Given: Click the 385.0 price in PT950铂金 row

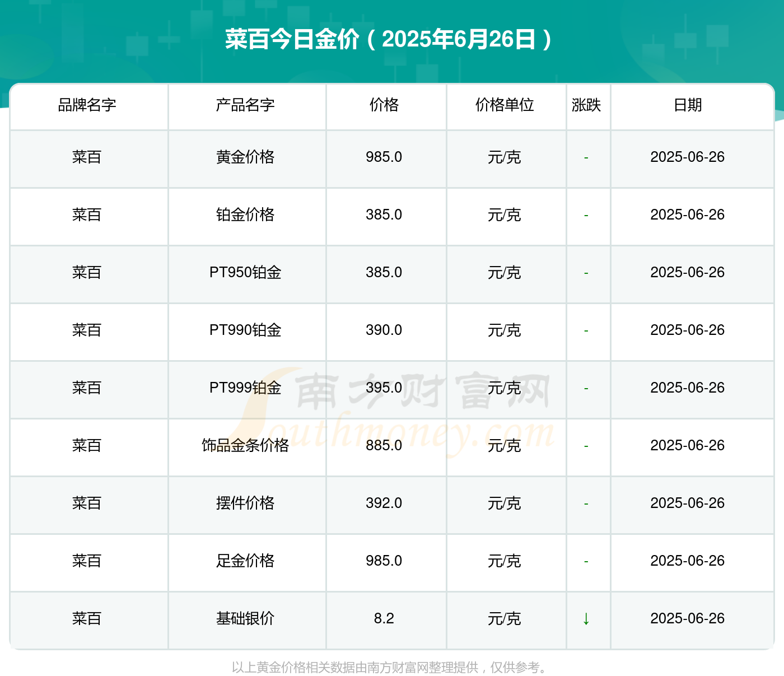Looking at the screenshot, I should 384,272.
